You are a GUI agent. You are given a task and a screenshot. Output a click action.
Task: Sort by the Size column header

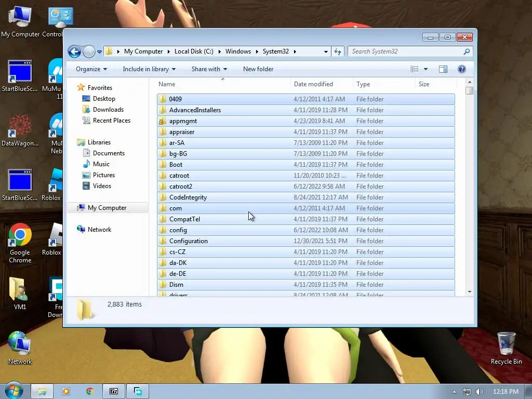tap(424, 84)
